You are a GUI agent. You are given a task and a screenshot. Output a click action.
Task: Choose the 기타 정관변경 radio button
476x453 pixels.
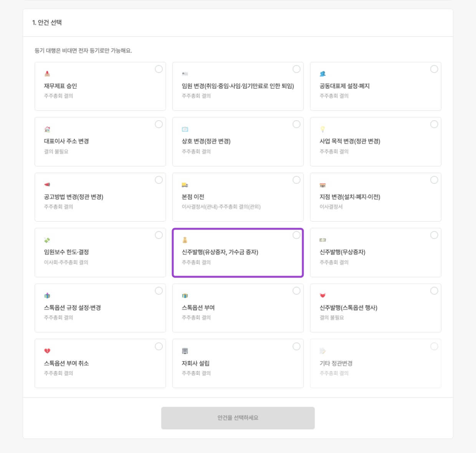[434, 346]
